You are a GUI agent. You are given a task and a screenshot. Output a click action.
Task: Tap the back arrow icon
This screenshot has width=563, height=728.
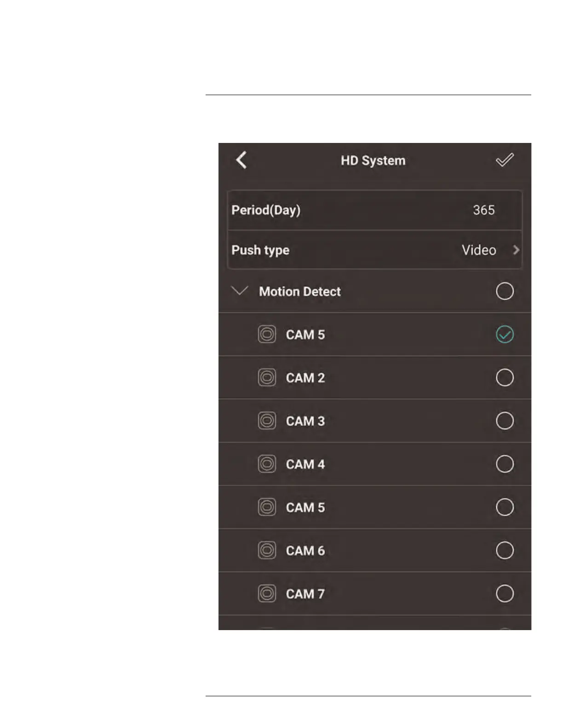pos(241,160)
